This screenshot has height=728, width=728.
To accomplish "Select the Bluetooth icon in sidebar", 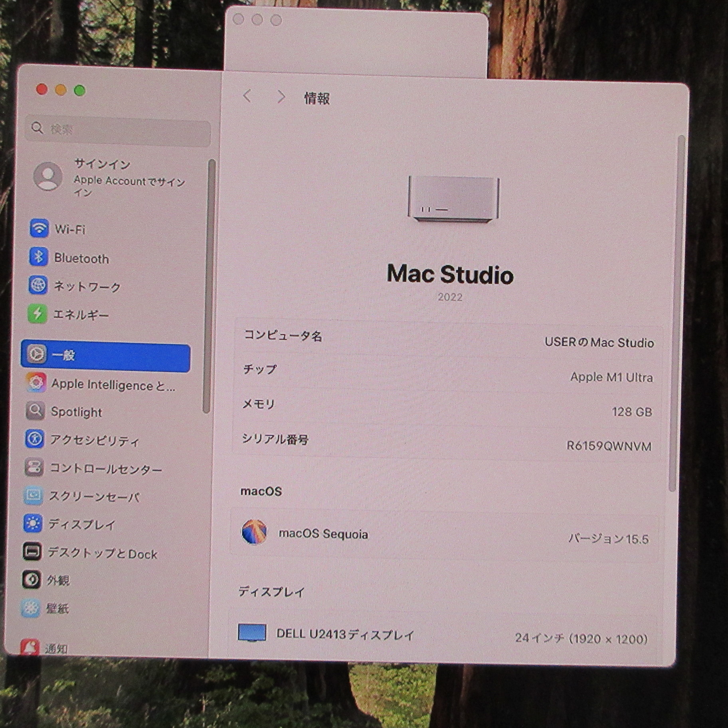I will tap(38, 257).
